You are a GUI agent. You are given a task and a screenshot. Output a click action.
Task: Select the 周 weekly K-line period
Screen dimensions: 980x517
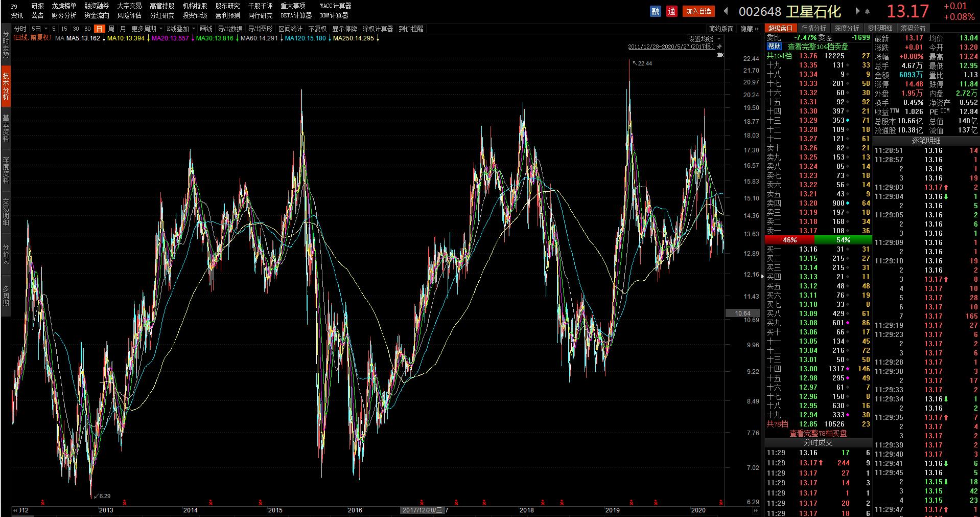point(111,29)
